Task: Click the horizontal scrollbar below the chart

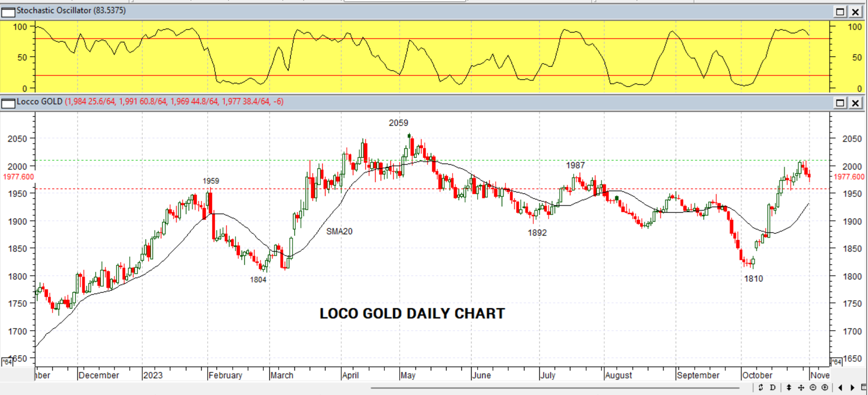Action: click(555, 388)
